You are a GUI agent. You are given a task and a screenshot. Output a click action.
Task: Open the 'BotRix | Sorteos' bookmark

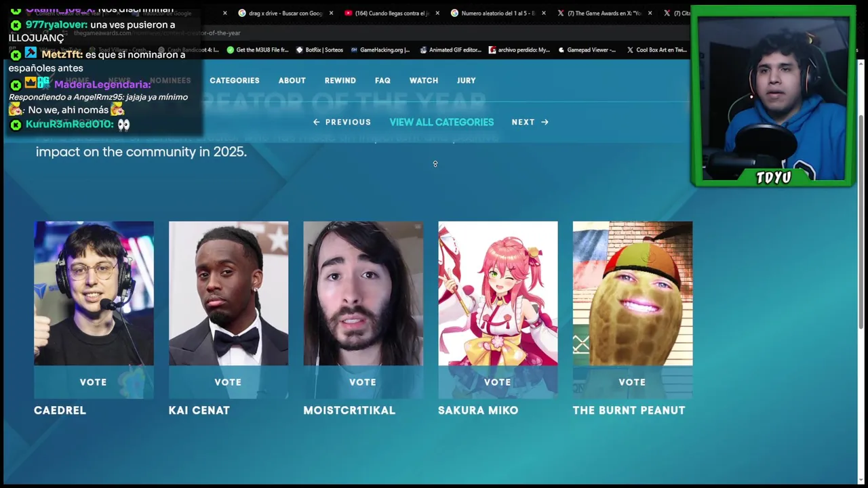pyautogui.click(x=319, y=50)
